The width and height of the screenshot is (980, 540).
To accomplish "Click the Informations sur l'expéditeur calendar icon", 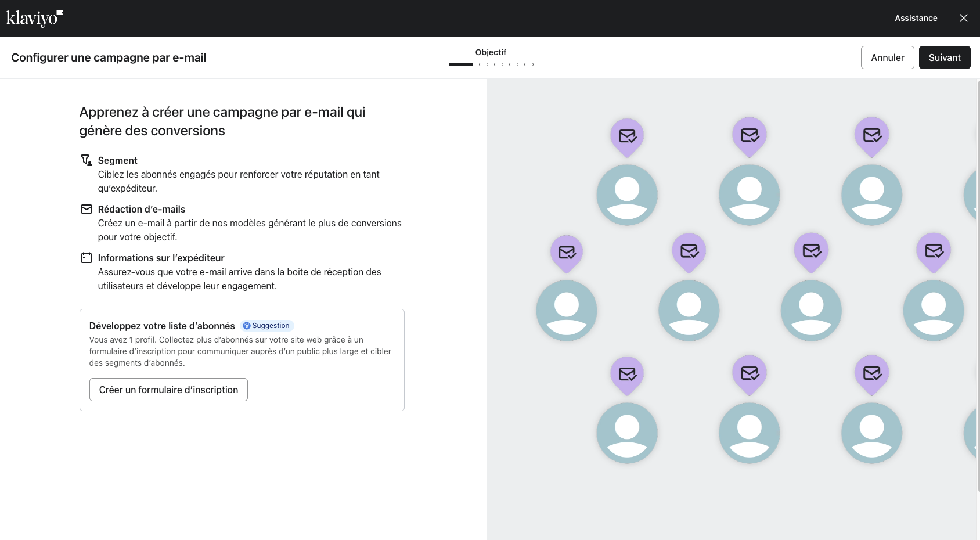I will tap(86, 258).
